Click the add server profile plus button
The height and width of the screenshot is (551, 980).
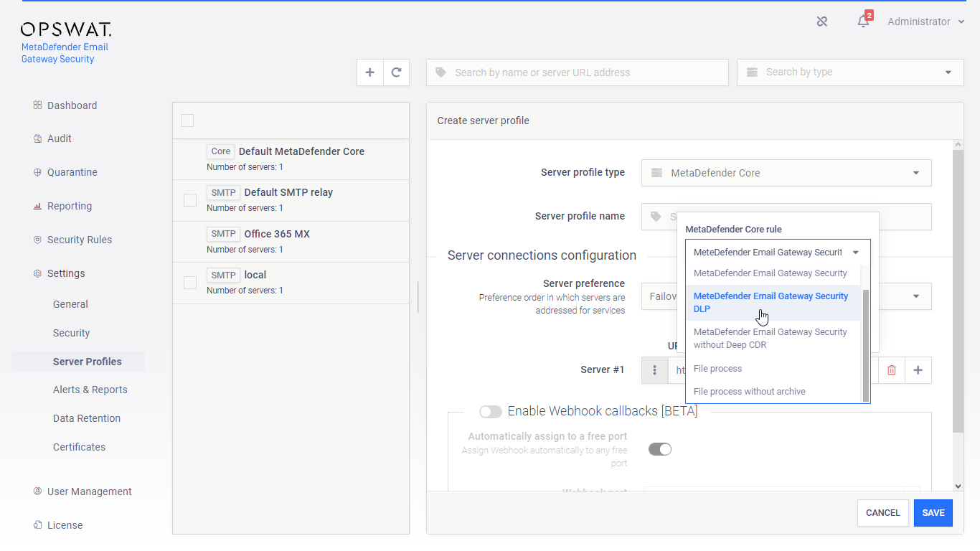coord(370,72)
